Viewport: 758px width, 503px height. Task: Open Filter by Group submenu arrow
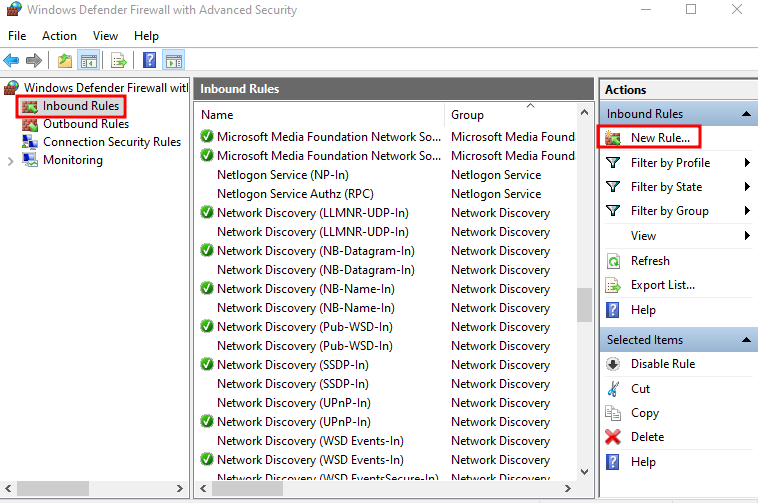(747, 211)
